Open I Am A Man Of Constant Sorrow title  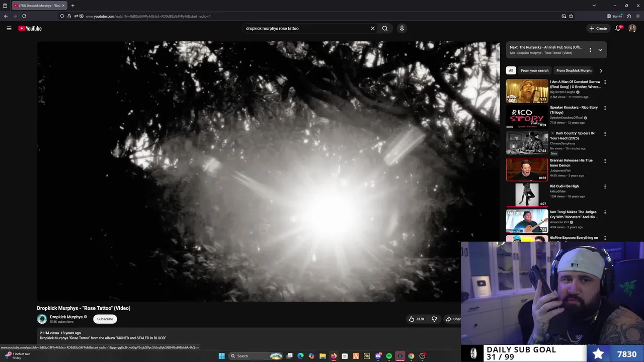575,84
